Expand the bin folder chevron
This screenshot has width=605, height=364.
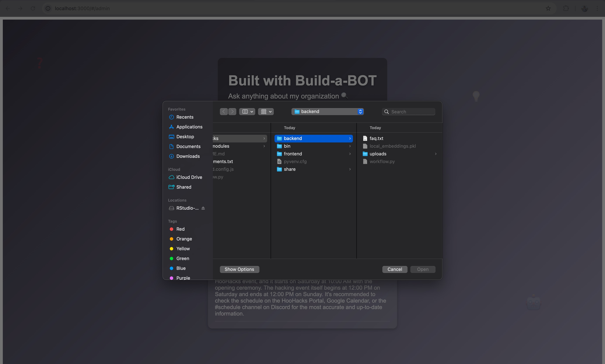click(350, 146)
